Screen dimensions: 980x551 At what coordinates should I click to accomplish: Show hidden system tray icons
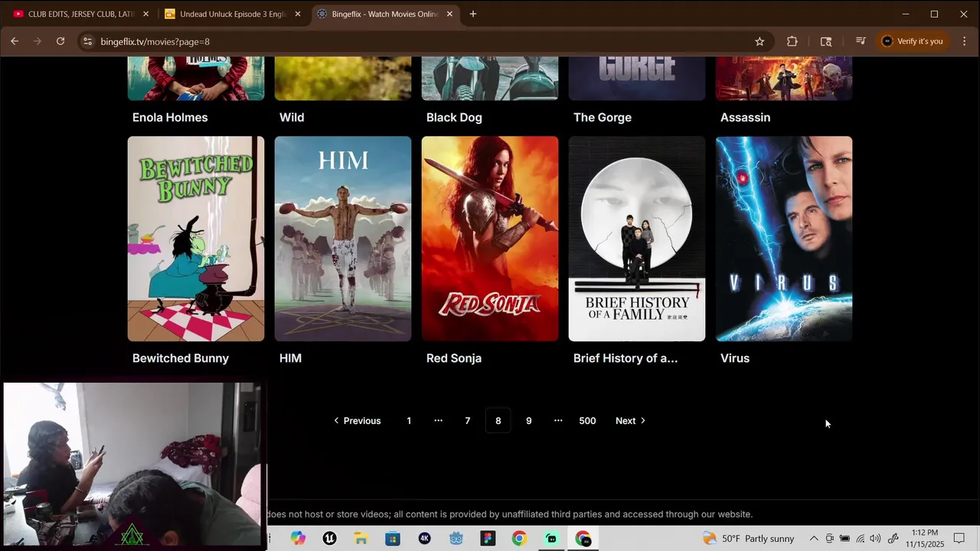pos(814,539)
